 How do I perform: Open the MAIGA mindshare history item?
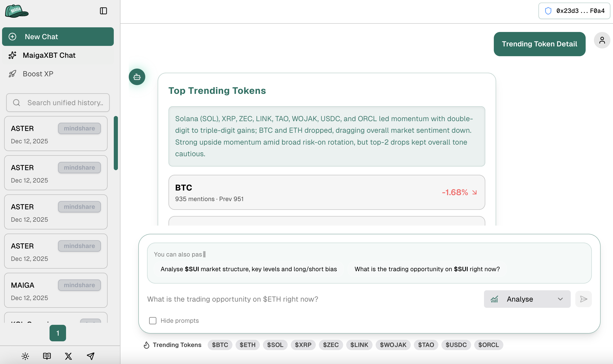(56, 290)
